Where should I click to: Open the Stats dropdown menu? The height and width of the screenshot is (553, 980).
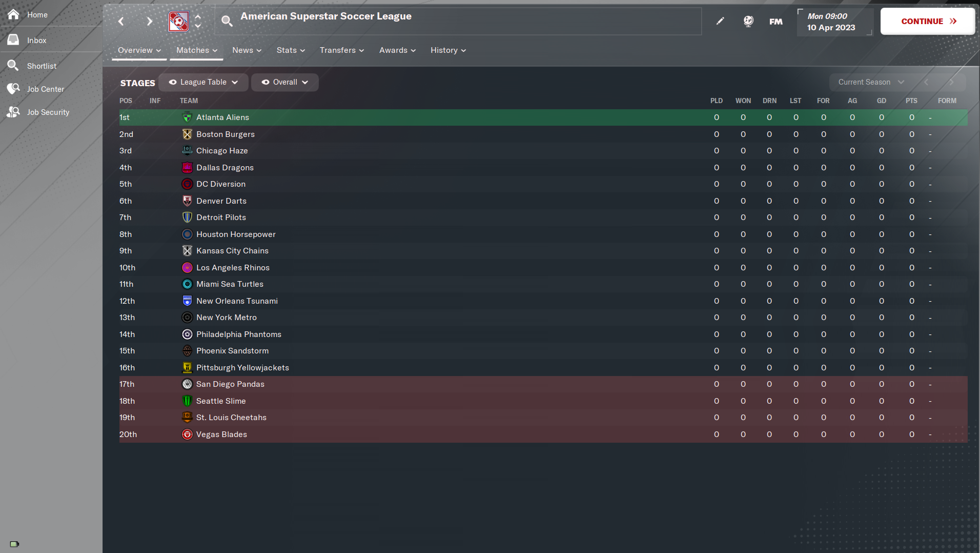[291, 50]
